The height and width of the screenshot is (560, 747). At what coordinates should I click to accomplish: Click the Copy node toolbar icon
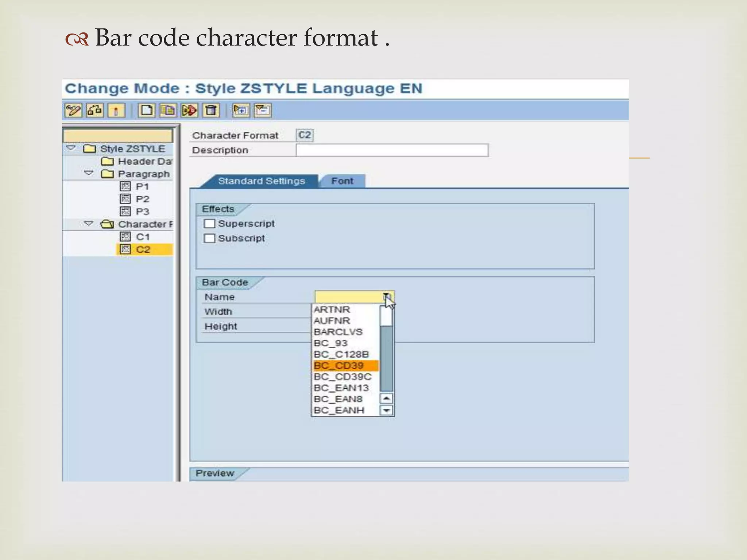168,110
